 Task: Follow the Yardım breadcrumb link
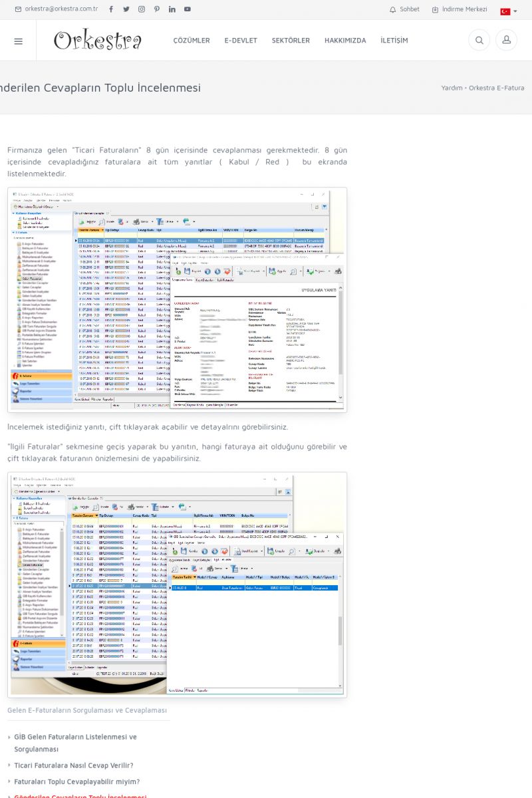[x=452, y=88]
